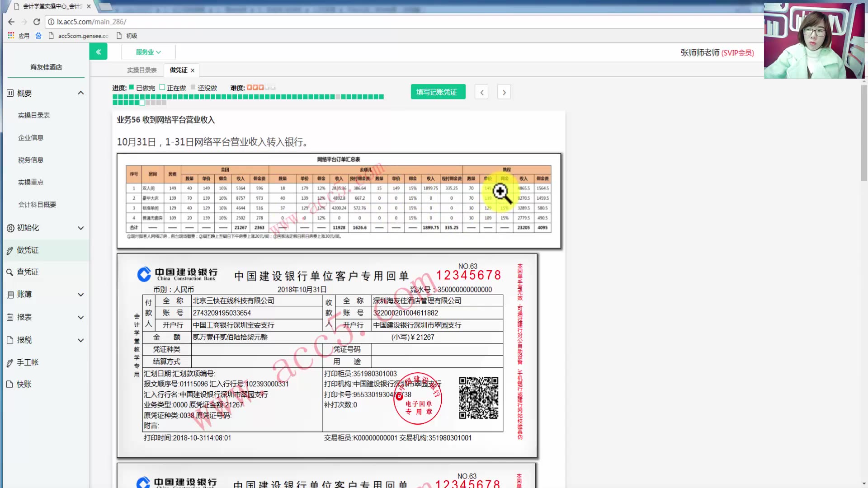Click the 做凭证 pencil icon in sidebar
The height and width of the screenshot is (488, 868).
pos(9,250)
